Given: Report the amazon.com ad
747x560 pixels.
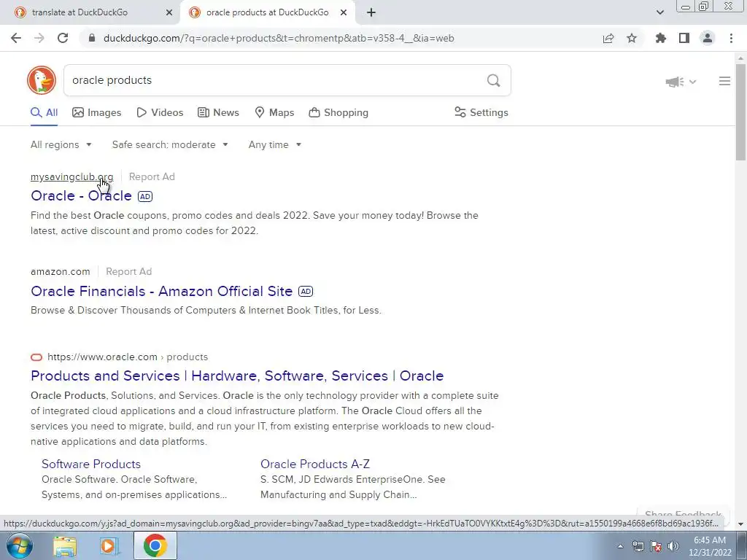Looking at the screenshot, I should [x=128, y=271].
